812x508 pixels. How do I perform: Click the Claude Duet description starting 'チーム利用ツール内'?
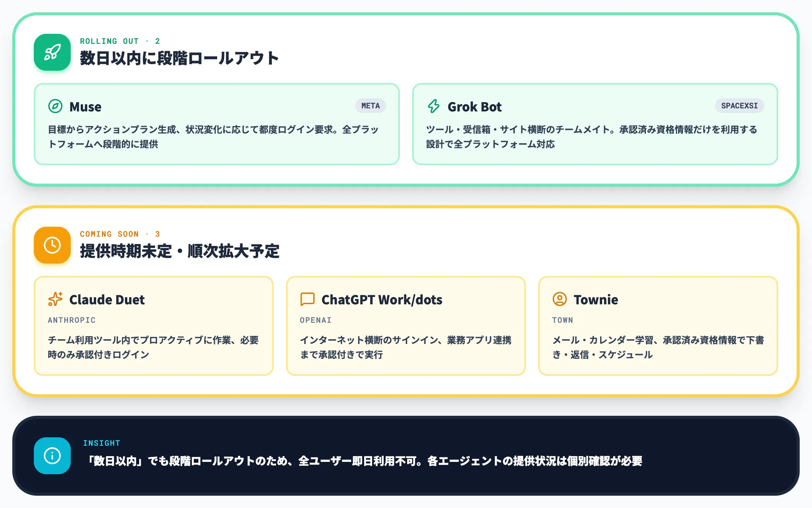153,347
